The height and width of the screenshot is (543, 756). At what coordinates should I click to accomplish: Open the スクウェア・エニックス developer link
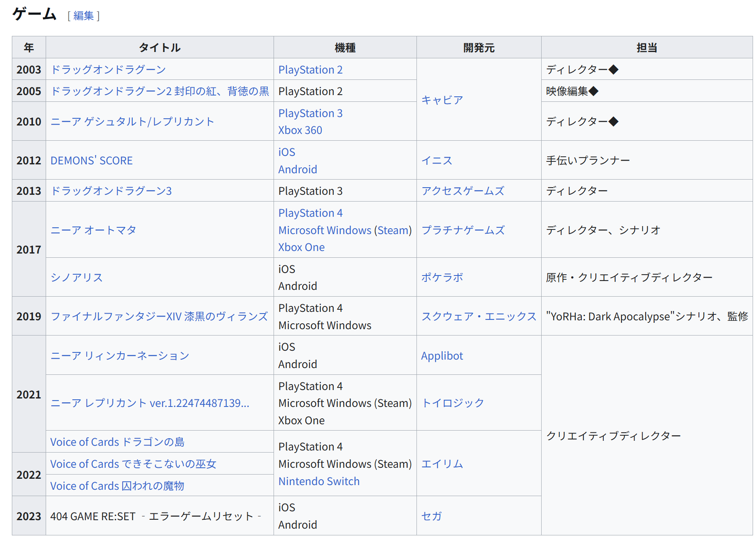coord(479,317)
